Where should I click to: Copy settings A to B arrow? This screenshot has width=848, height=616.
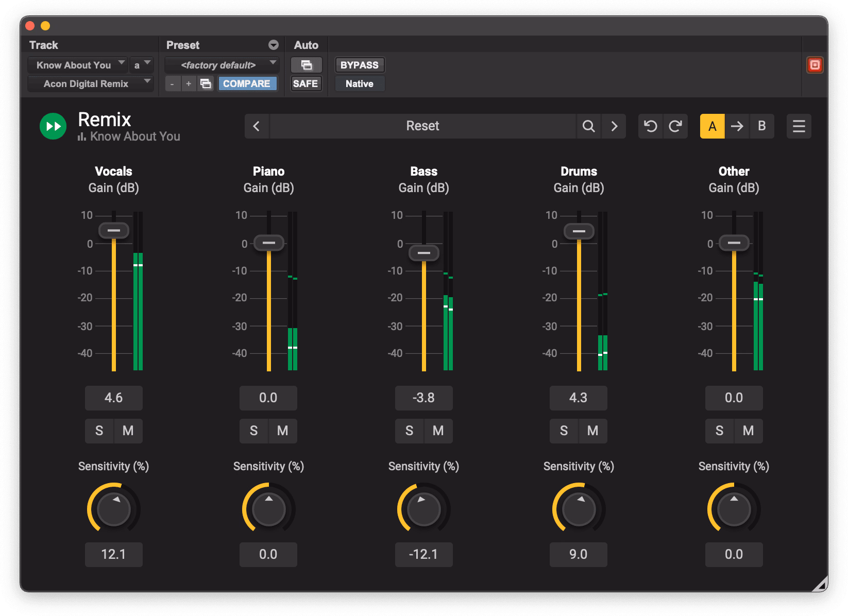737,126
